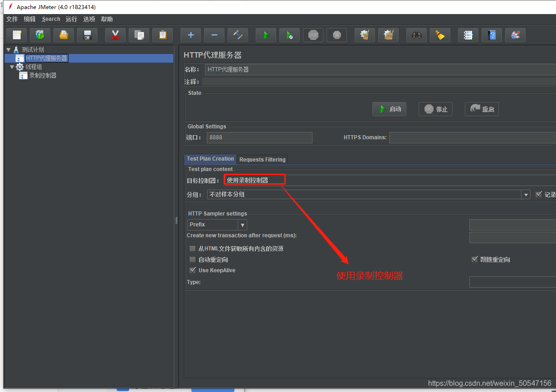Toggle Use KeepAlive checkbox
The height and width of the screenshot is (392, 556).
click(192, 270)
